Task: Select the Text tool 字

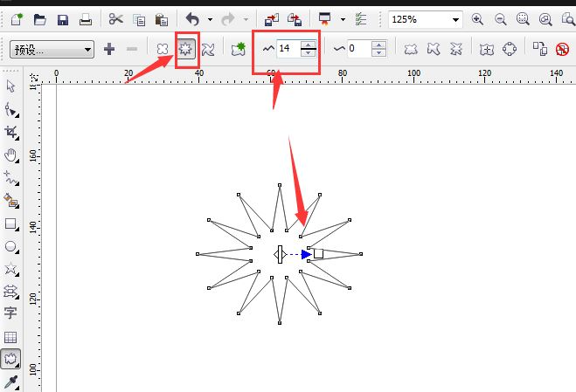Action: click(x=10, y=313)
